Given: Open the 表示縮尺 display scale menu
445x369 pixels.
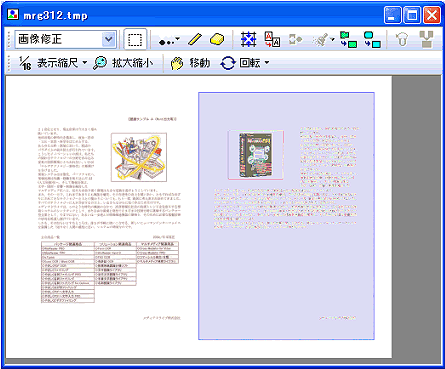Looking at the screenshot, I should [53, 63].
